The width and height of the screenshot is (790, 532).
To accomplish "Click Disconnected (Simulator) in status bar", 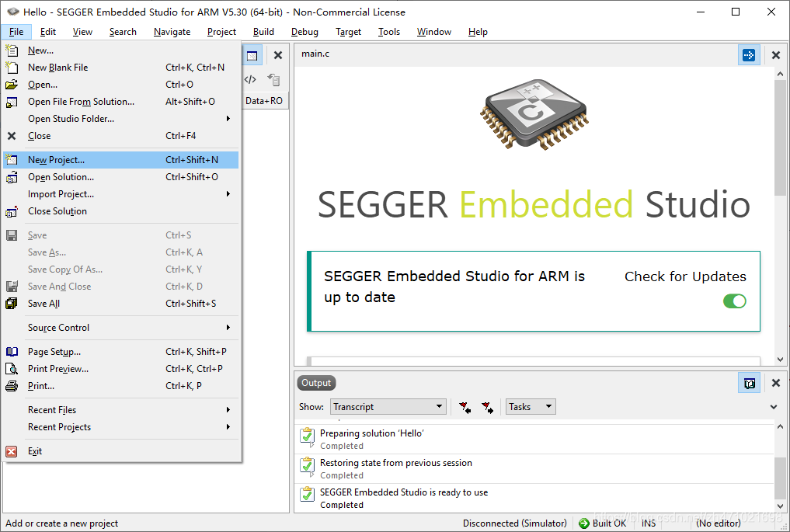I will click(x=515, y=523).
